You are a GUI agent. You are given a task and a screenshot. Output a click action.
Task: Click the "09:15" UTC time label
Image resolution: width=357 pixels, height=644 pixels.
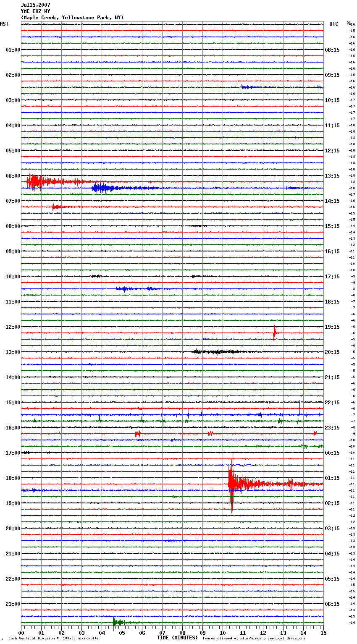[x=332, y=75]
